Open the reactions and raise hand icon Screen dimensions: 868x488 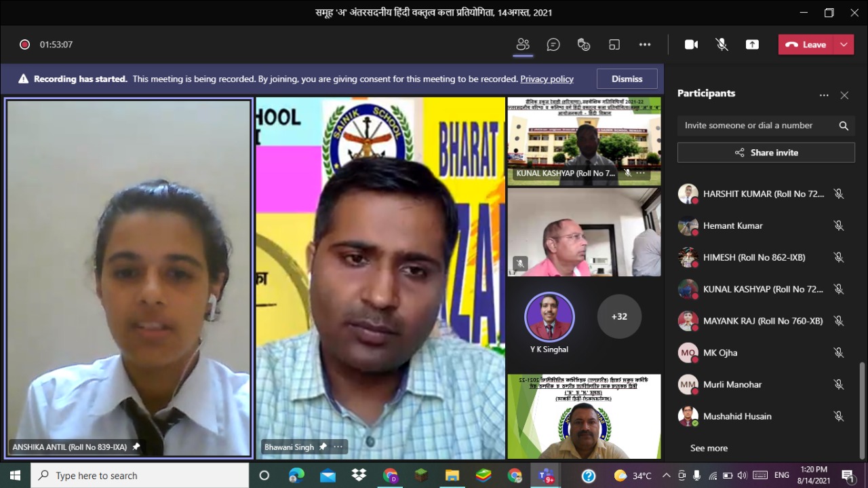click(584, 45)
